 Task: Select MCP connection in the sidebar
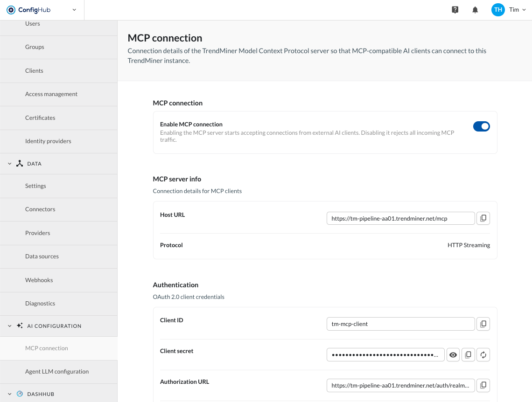(59, 348)
